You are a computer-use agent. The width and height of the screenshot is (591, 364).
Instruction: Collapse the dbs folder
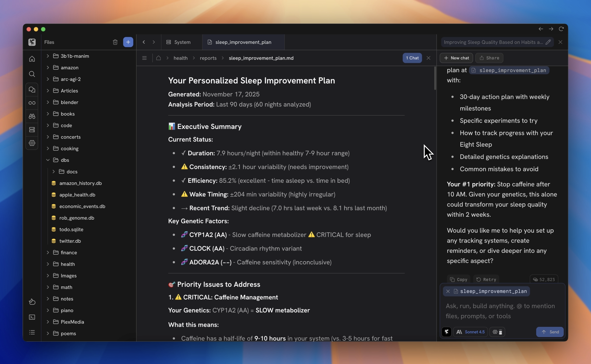tap(48, 160)
